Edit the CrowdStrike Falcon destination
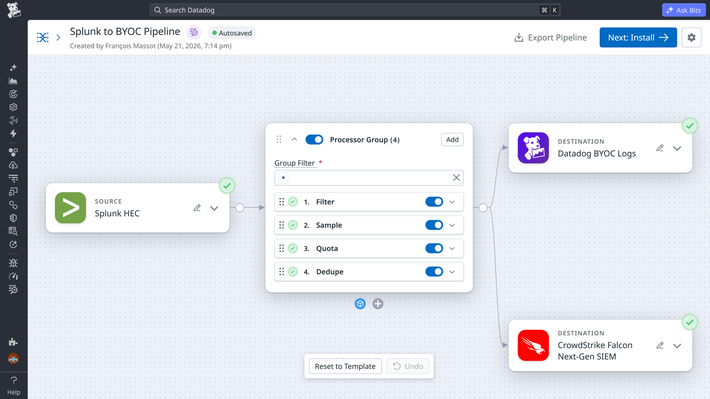The width and height of the screenshot is (710, 399). [660, 346]
